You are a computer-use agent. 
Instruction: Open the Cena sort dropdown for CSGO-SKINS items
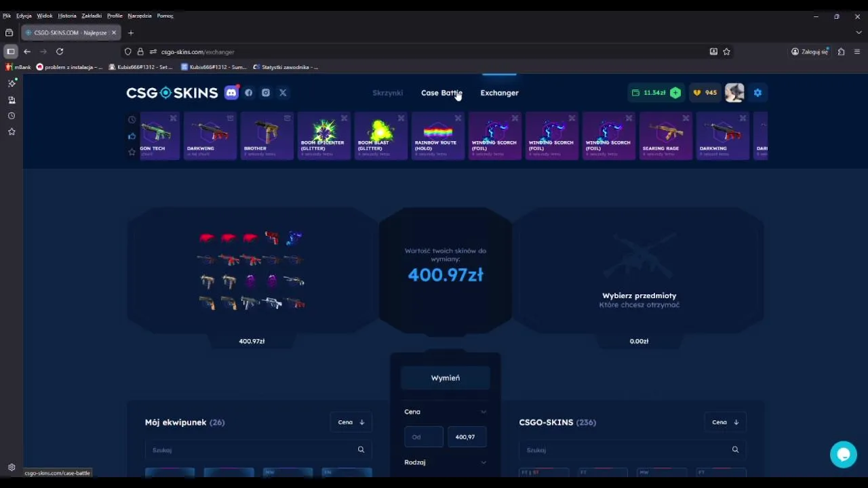pos(726,422)
